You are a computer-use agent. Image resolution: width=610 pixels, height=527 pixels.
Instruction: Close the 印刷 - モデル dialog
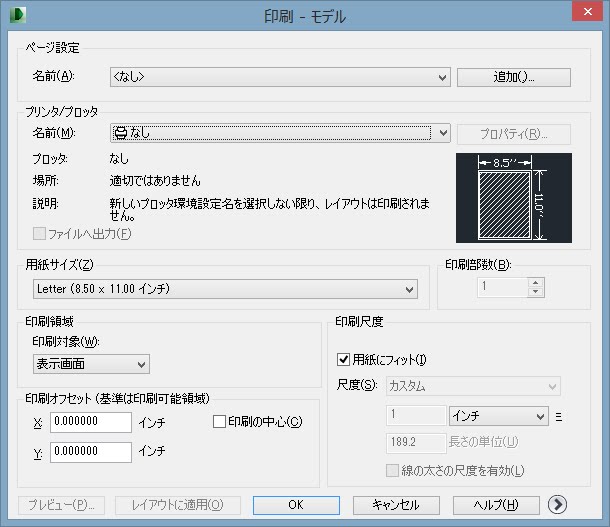[x=587, y=12]
